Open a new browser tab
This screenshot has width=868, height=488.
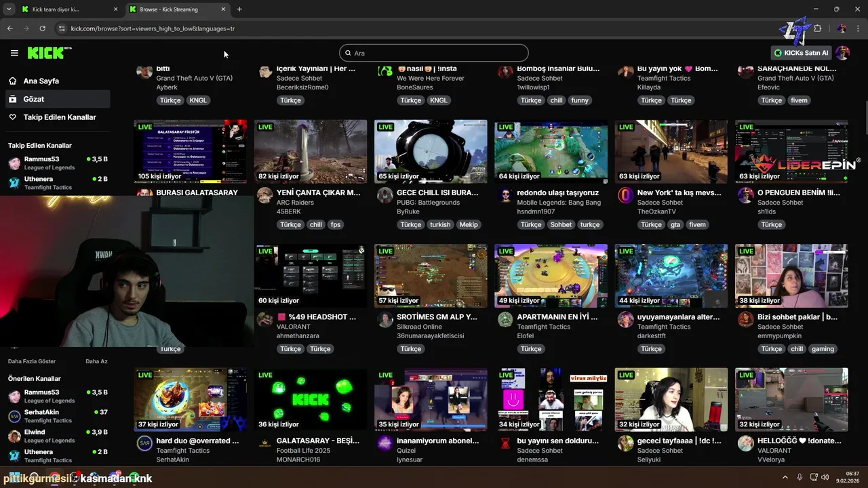pyautogui.click(x=239, y=9)
